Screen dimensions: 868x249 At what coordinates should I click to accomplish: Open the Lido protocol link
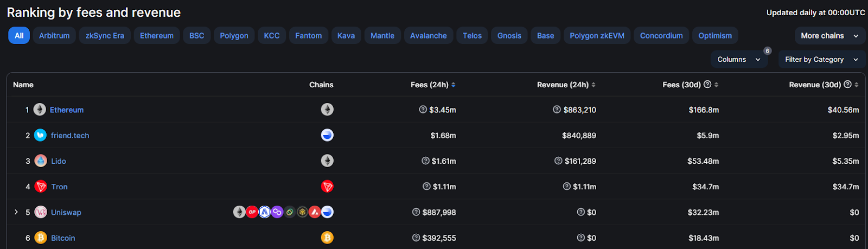coord(59,161)
